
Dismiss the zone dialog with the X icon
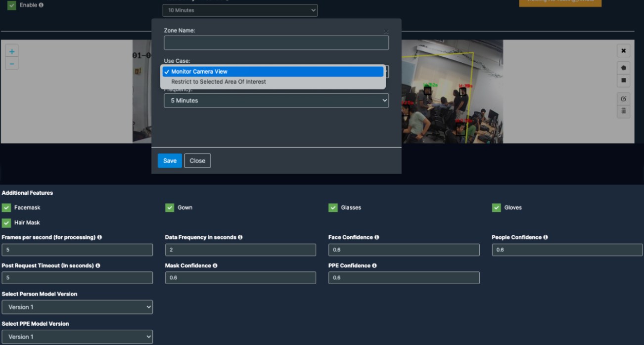386,32
